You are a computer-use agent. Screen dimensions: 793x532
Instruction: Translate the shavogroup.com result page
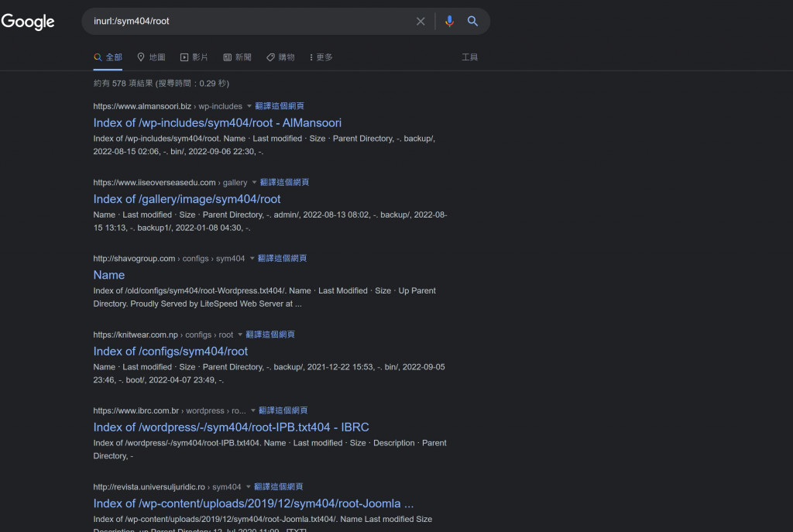click(x=282, y=259)
